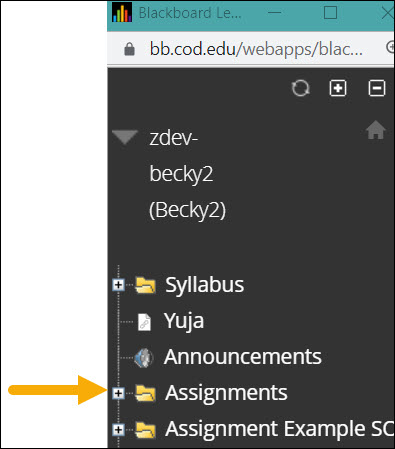This screenshot has height=449, width=395.
Task: Click the Assignment Example folder icon
Action: pos(145,429)
